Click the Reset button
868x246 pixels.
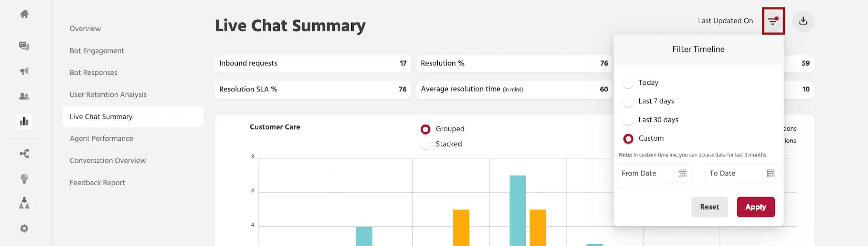(x=710, y=207)
